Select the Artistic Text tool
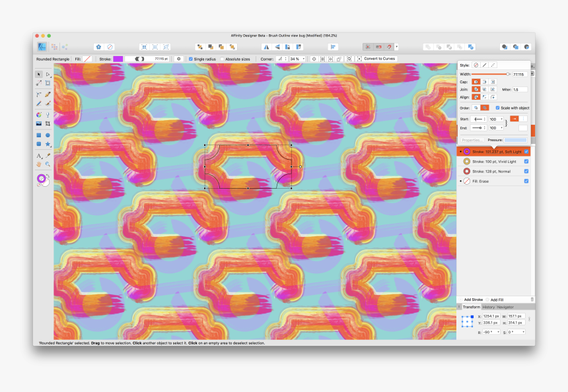568x392 pixels. point(39,156)
